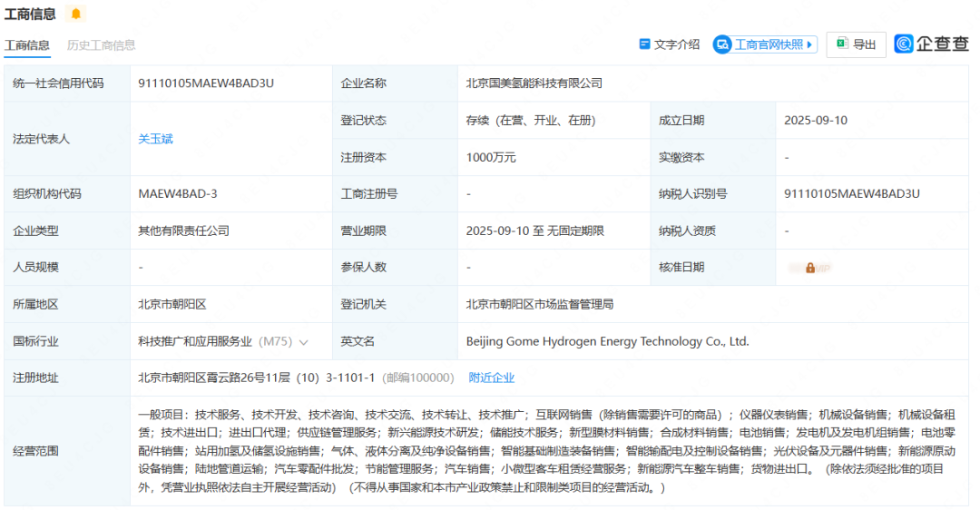The width and height of the screenshot is (980, 510).
Task: Click the 核准日期 label
Action: click(681, 268)
